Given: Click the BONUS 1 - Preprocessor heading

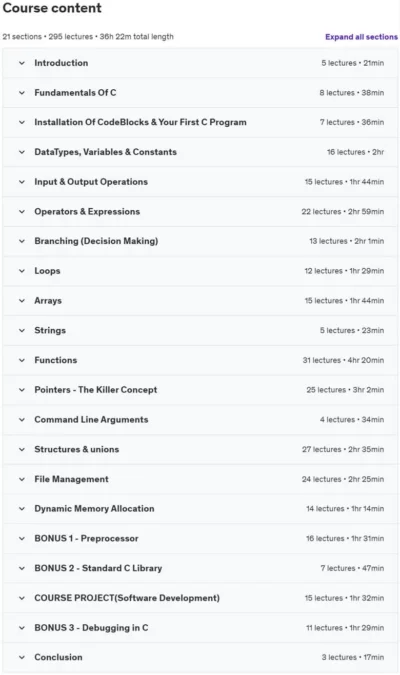Looking at the screenshot, I should pos(87,538).
